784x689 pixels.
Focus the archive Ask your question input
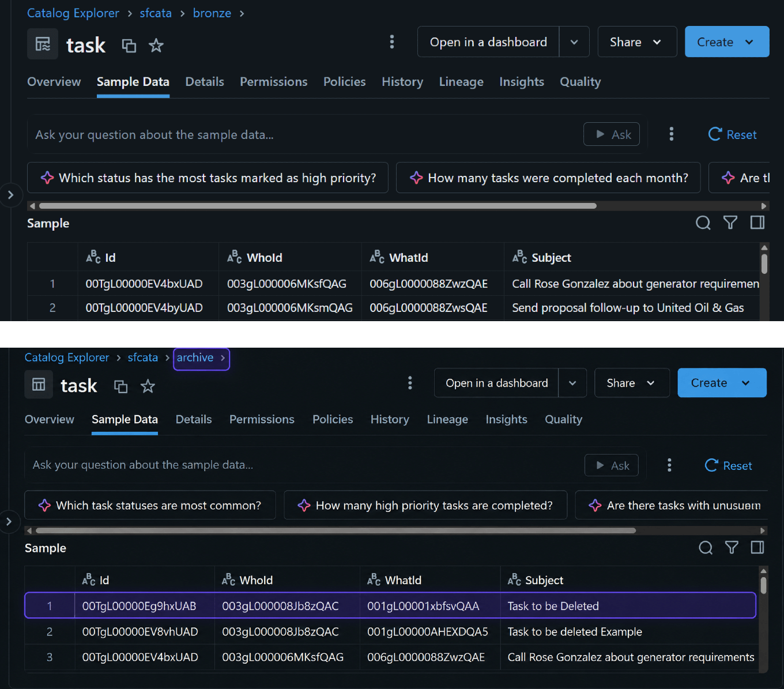306,465
